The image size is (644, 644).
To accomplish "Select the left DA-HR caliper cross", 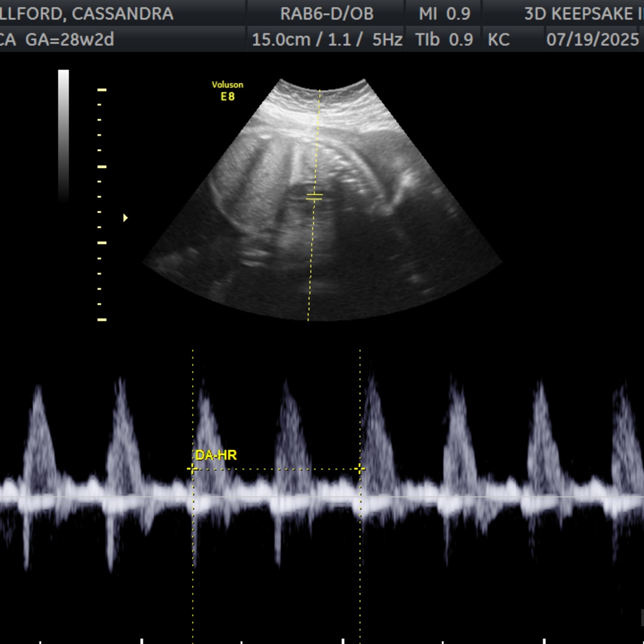I will tap(192, 469).
